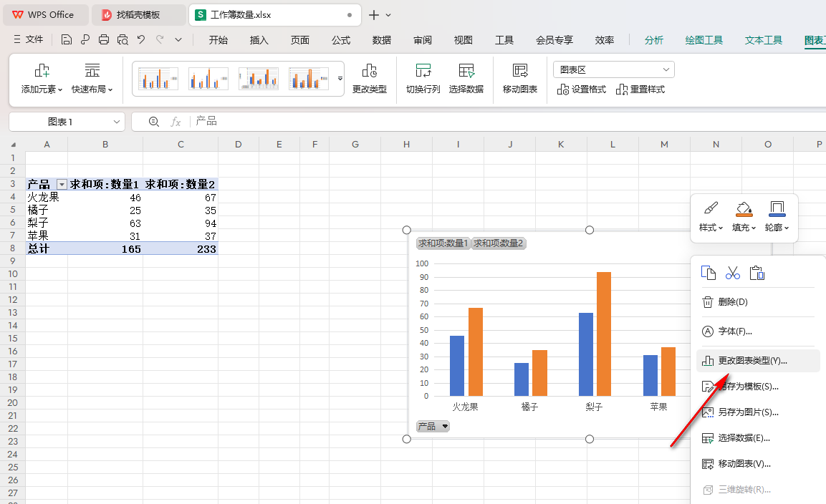Screen dimensions: 826x504
Task: Open the 填充 fill options arrow
Action: click(754, 228)
